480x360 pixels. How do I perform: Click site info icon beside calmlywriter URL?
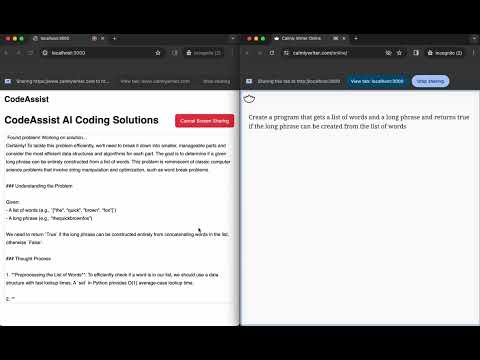(286, 53)
